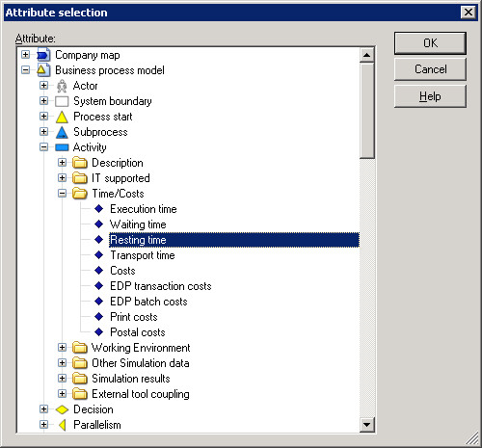This screenshot has width=482, height=448.
Task: Click the Business process model icon
Action: pos(43,70)
